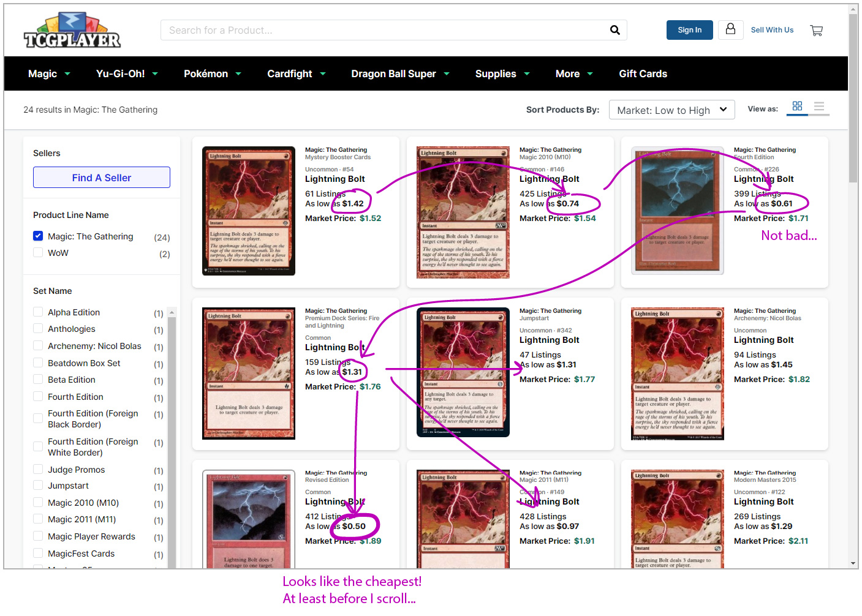Check the Beta Edition set filter
The image size is (862, 616).
tap(38, 379)
